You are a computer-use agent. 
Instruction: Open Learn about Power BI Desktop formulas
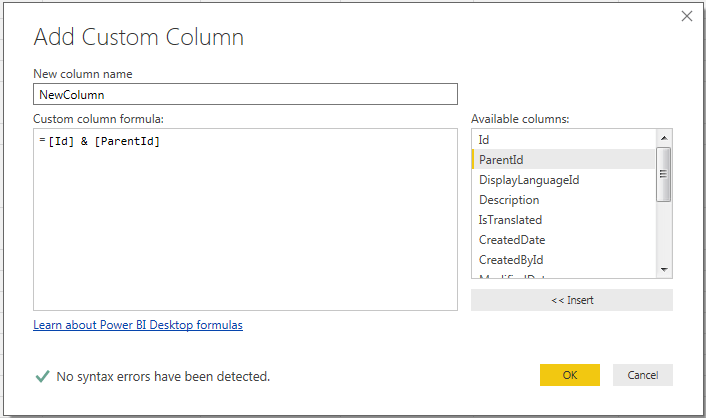click(138, 325)
